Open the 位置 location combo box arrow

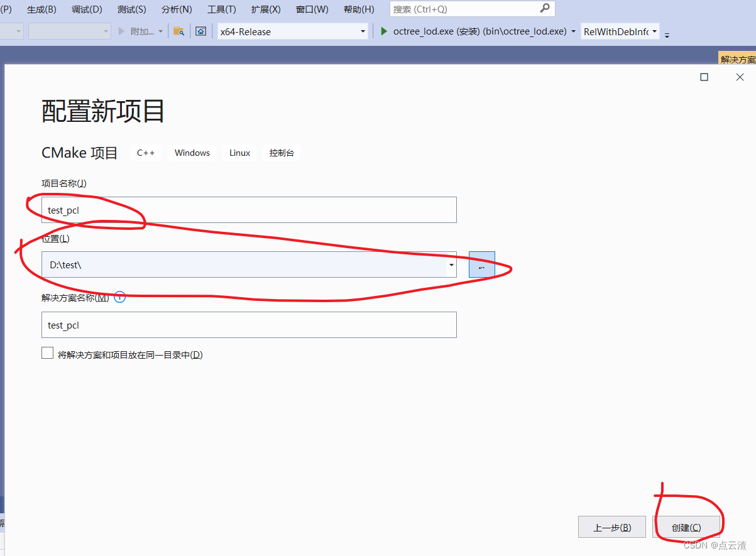(x=451, y=264)
